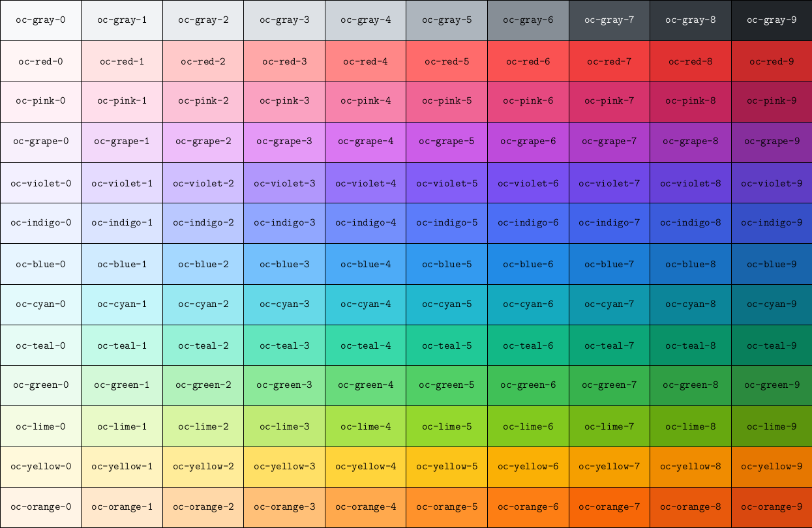Screen dimensions: 812x528
Task: Select the oc-red-8 swatch
Action: [x=690, y=61]
